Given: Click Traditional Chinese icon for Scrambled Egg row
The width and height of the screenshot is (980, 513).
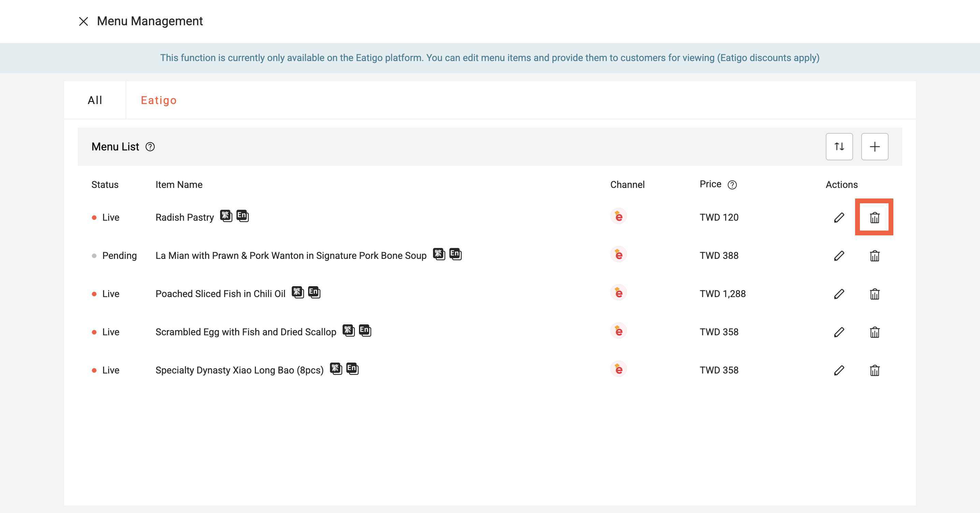Looking at the screenshot, I should point(348,330).
